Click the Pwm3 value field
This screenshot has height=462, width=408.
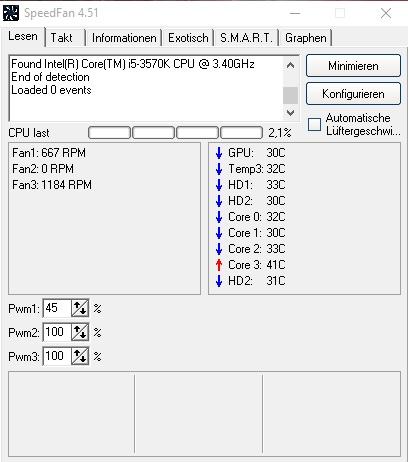pos(57,356)
